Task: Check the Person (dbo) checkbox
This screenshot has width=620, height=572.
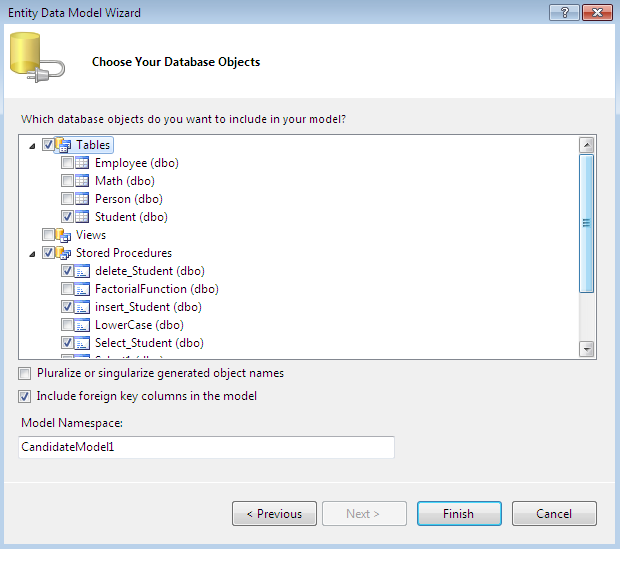Action: coord(67,198)
